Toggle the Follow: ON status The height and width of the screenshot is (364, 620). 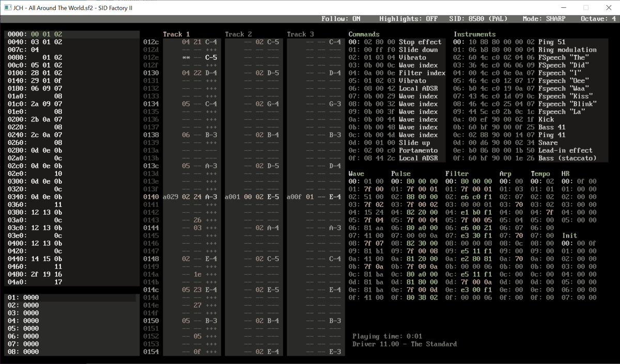[340, 19]
